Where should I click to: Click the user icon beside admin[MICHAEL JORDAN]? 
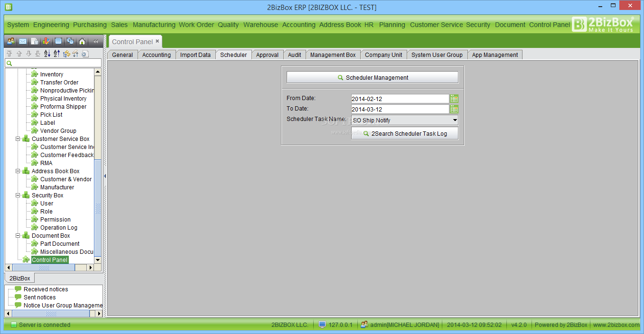tap(364, 325)
